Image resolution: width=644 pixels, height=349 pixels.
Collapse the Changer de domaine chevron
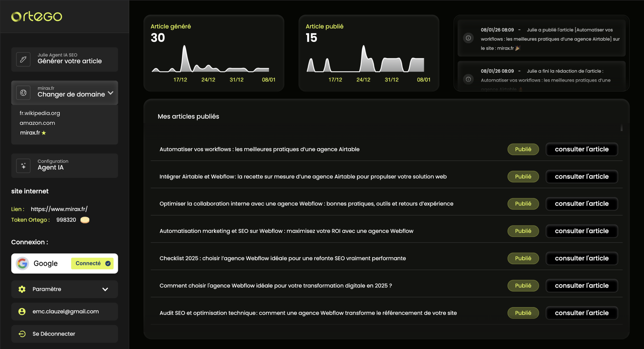point(110,93)
